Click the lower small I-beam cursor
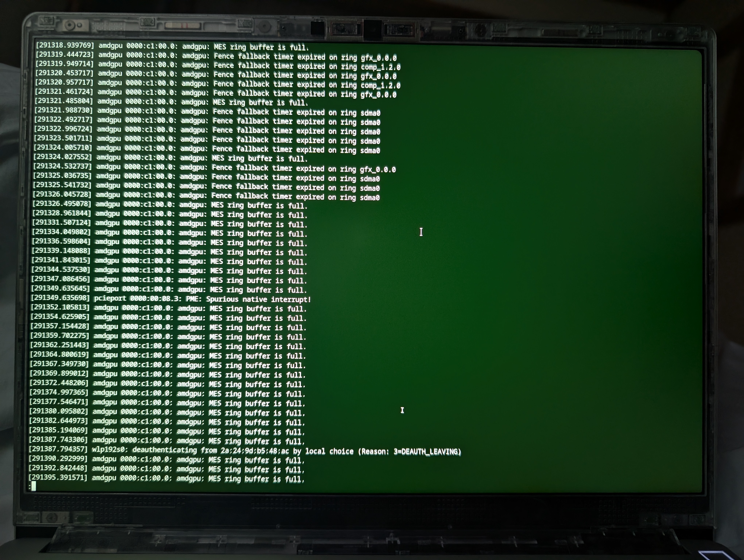Screen dimensions: 744x560 (402, 410)
